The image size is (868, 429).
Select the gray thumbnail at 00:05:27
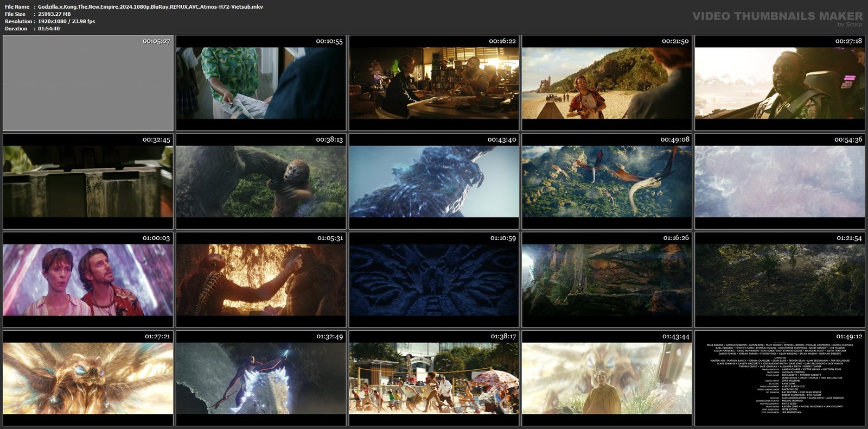(x=88, y=83)
